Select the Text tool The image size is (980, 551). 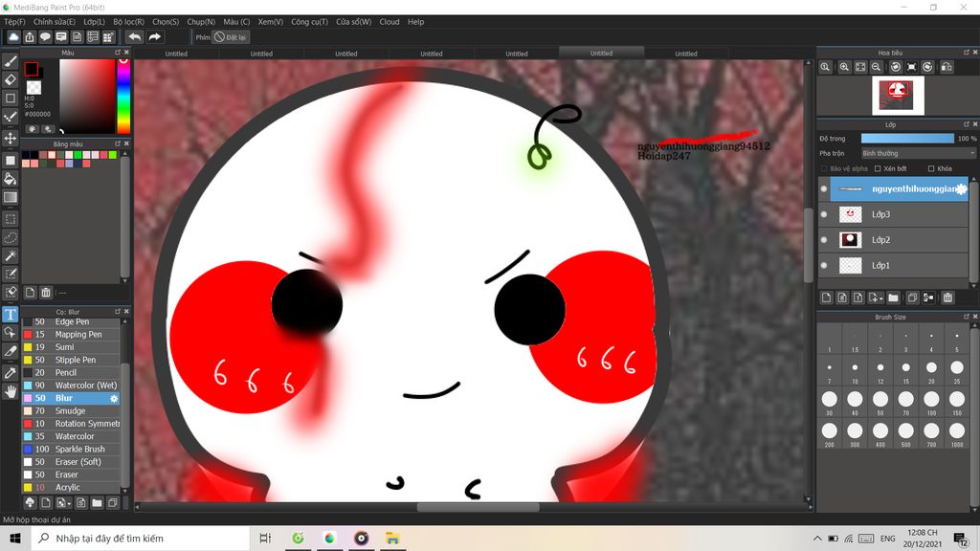coord(10,314)
